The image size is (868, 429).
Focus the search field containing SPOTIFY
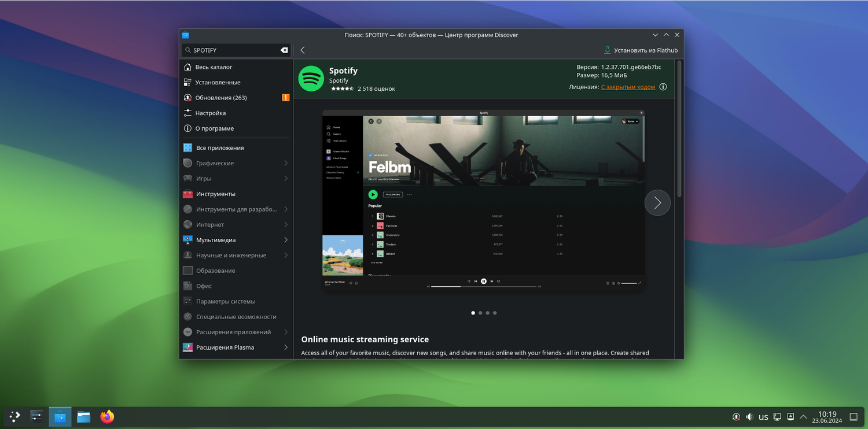click(236, 50)
